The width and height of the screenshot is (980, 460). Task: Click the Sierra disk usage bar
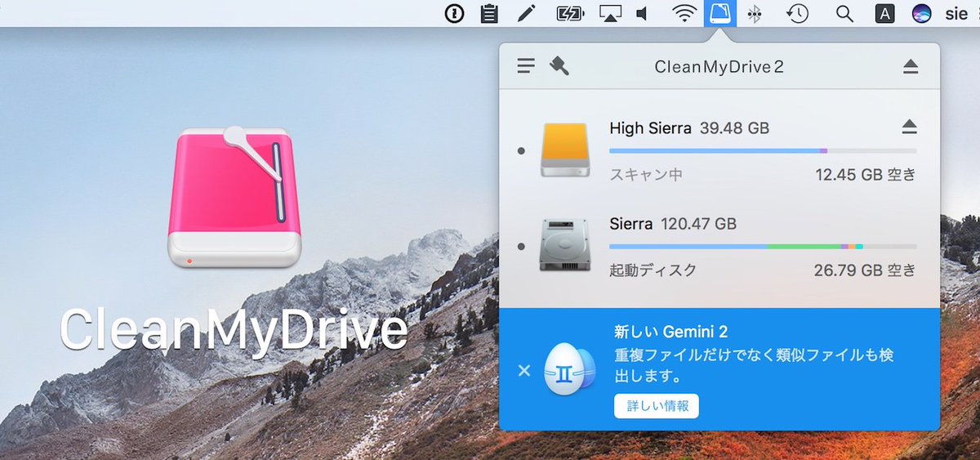coord(763,246)
